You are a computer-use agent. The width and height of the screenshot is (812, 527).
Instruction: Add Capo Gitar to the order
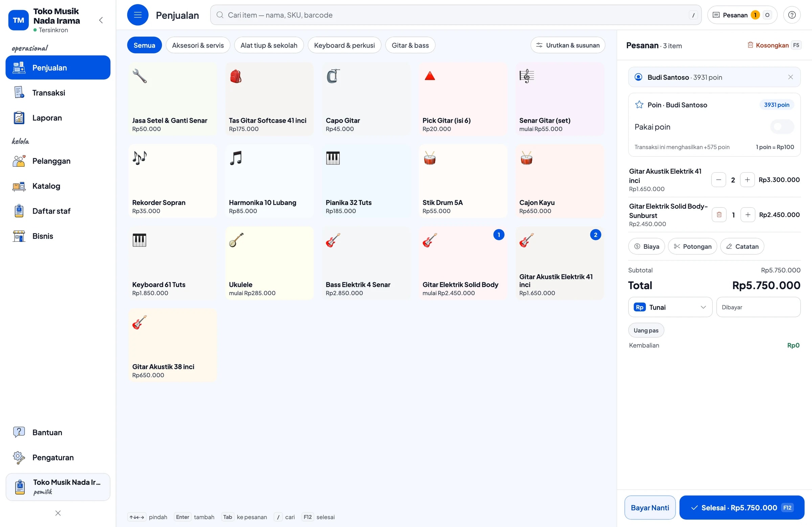pyautogui.click(x=366, y=99)
